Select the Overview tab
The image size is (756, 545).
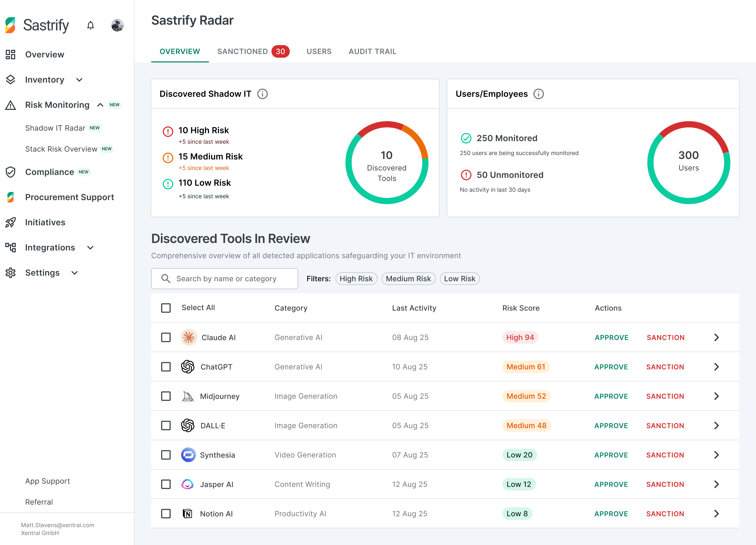pos(180,51)
